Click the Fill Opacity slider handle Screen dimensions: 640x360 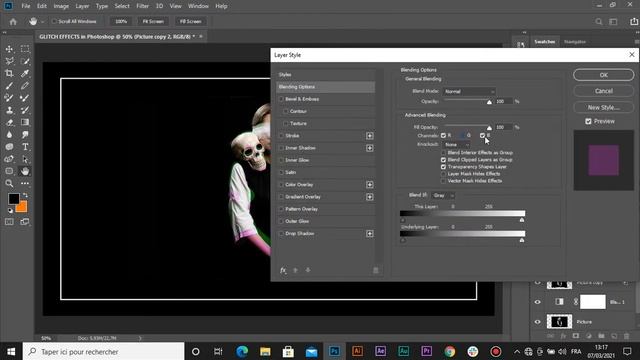point(489,128)
